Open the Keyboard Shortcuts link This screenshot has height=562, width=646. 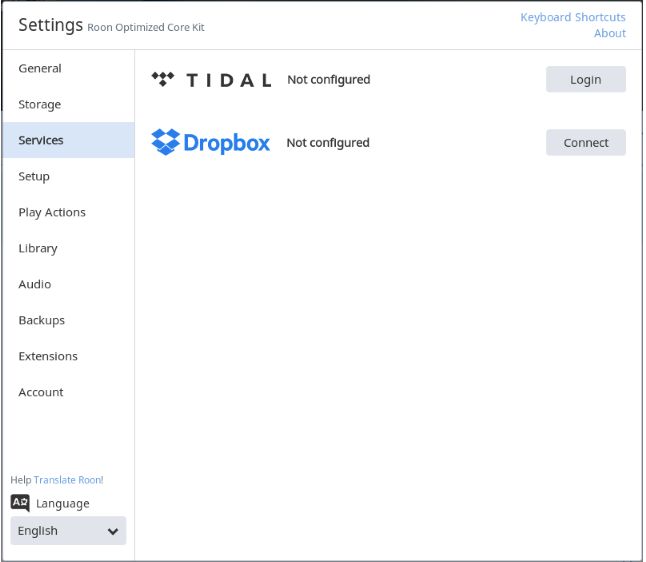573,17
